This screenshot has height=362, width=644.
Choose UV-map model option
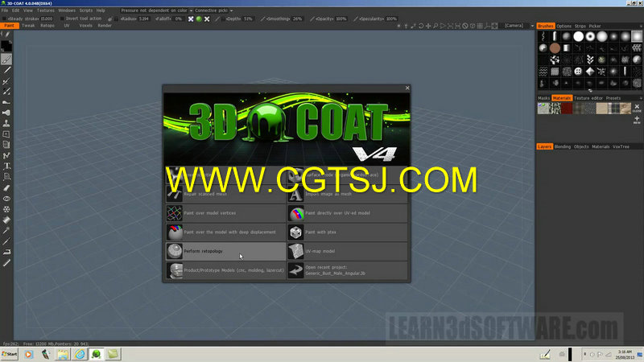click(348, 251)
